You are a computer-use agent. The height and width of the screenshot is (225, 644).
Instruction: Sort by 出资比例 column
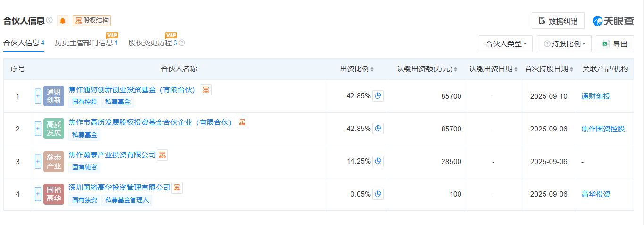click(357, 69)
